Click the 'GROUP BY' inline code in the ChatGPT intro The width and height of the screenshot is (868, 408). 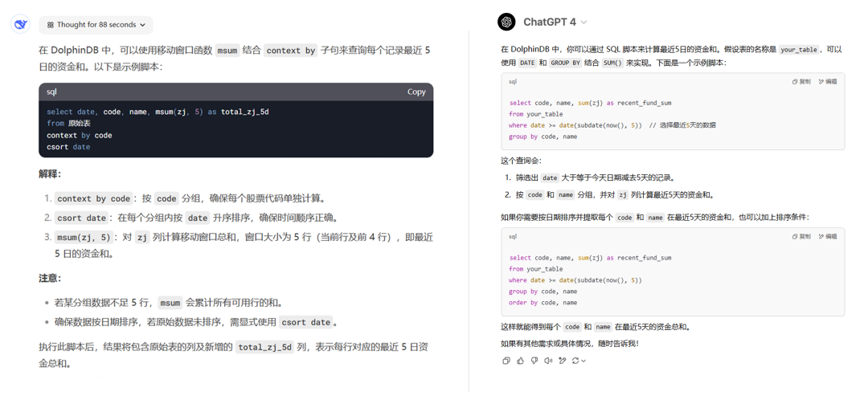point(565,63)
